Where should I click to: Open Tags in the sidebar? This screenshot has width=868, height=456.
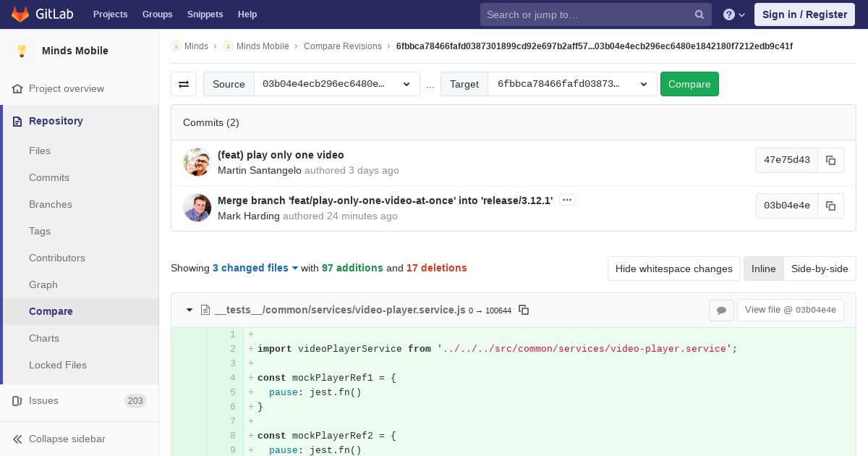point(40,231)
